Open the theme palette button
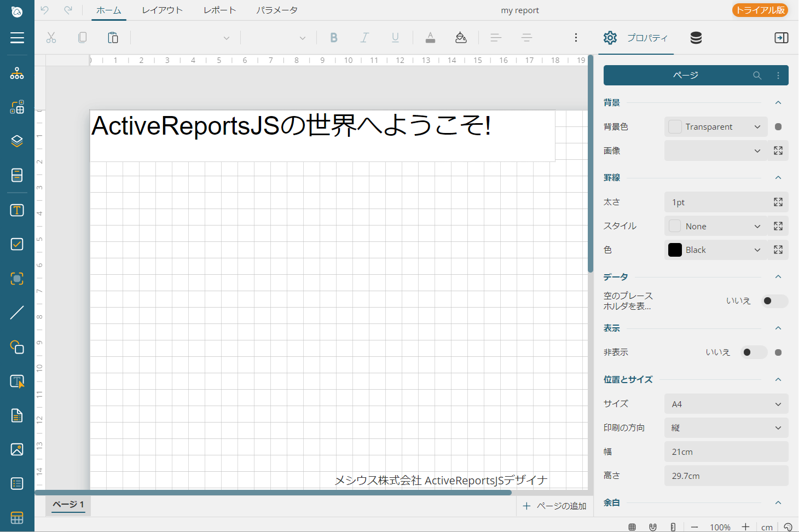The width and height of the screenshot is (799, 532). pyautogui.click(x=788, y=527)
